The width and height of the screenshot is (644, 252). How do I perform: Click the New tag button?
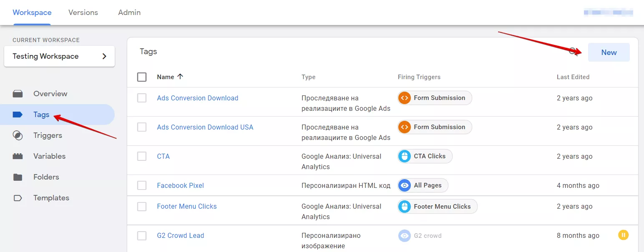609,52
